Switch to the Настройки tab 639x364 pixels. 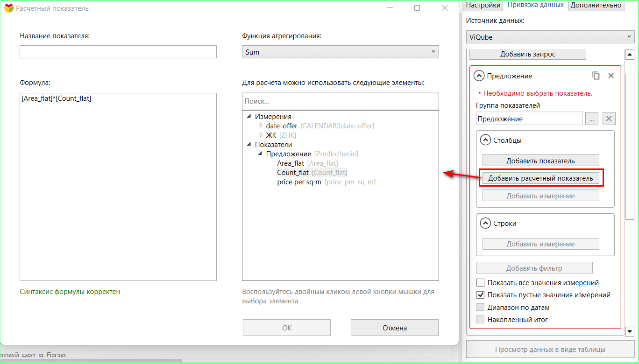point(483,5)
